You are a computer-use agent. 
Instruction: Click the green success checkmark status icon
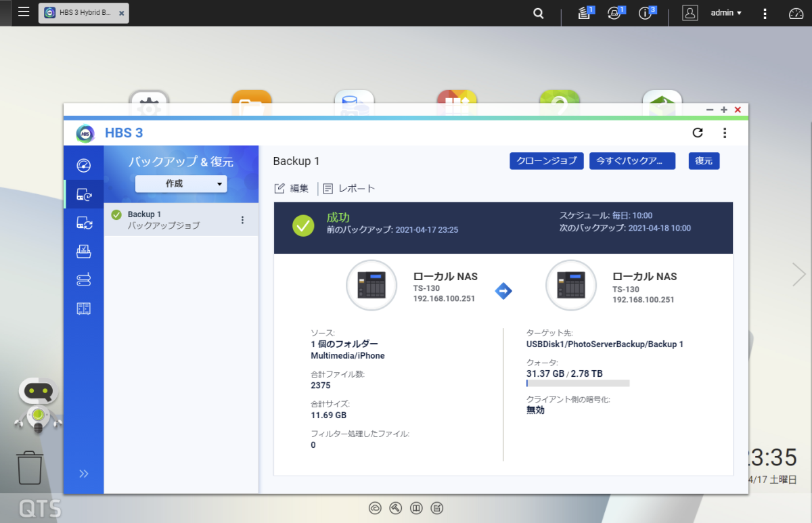click(303, 225)
